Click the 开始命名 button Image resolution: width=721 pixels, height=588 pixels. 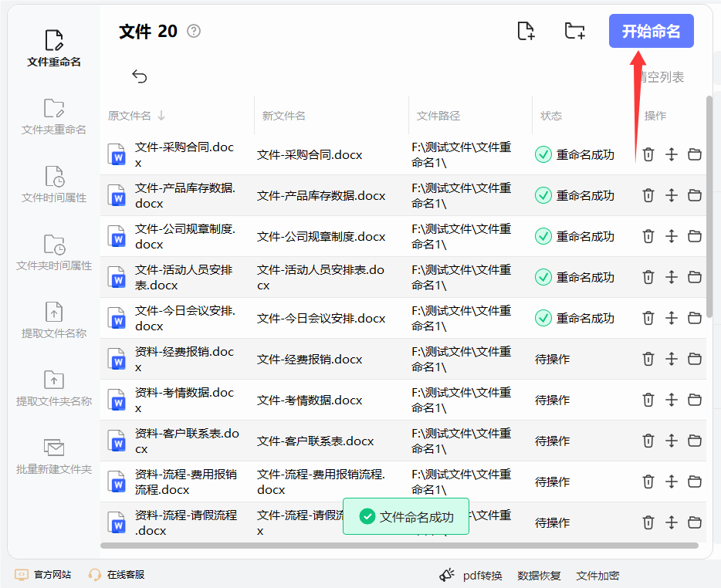(x=651, y=31)
